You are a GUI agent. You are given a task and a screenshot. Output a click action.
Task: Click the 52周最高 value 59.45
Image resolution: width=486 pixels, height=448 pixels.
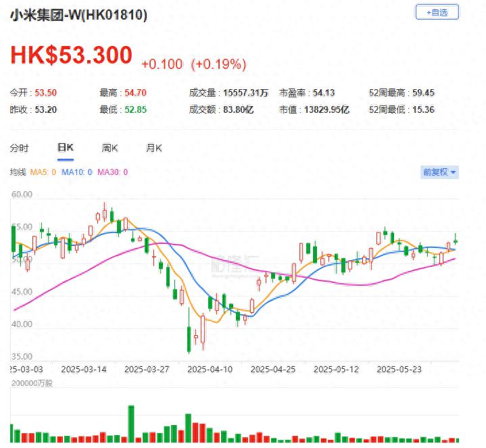click(x=423, y=93)
